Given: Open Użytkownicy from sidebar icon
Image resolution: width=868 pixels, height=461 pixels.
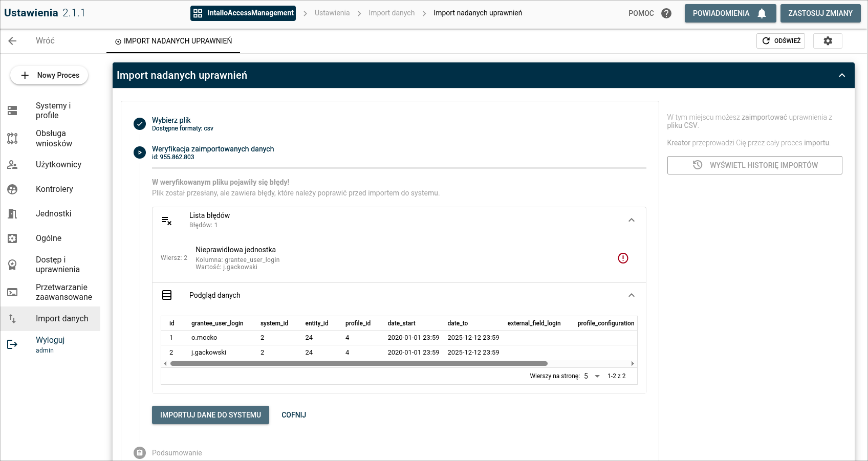Looking at the screenshot, I should pos(12,165).
